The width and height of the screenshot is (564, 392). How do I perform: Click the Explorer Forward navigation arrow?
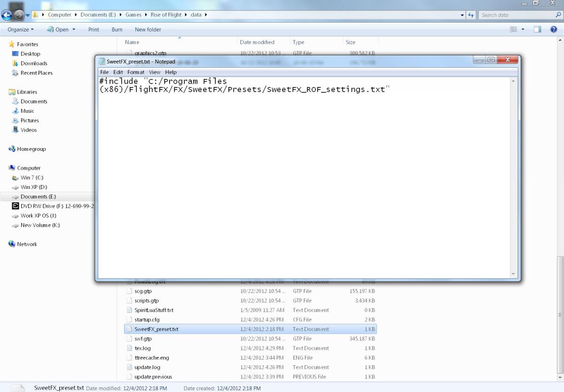tap(19, 15)
